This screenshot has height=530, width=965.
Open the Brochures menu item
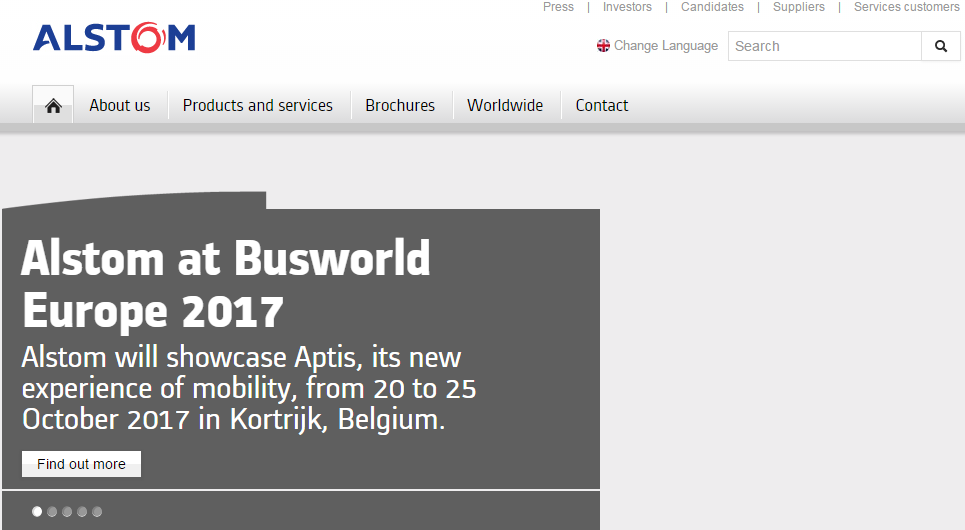click(400, 105)
